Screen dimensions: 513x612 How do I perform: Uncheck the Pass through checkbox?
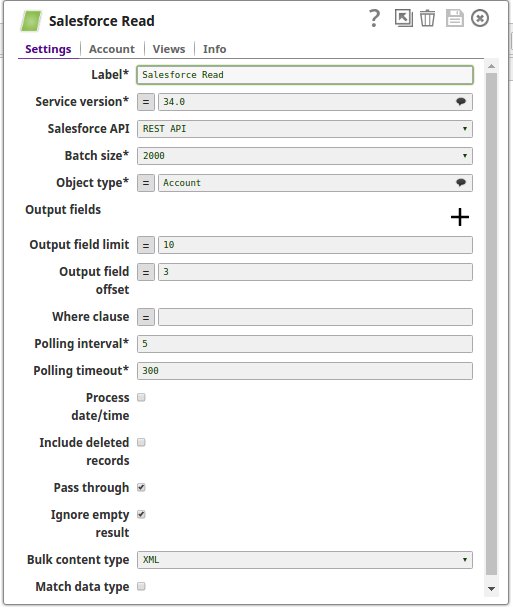coord(141,487)
